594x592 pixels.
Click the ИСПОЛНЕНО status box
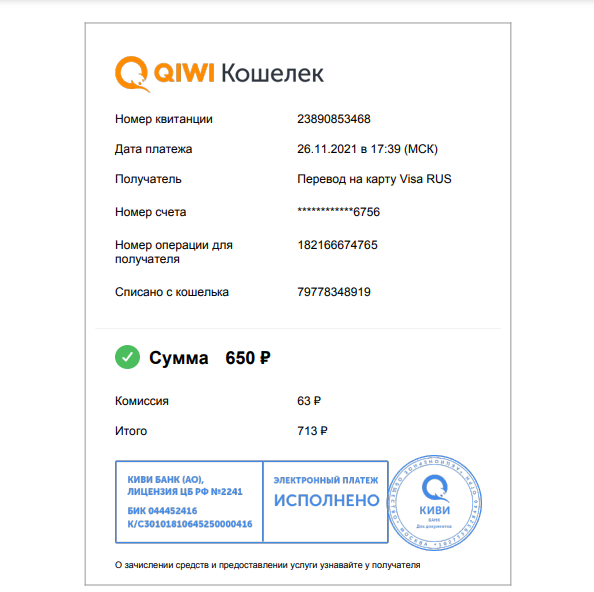tap(326, 501)
